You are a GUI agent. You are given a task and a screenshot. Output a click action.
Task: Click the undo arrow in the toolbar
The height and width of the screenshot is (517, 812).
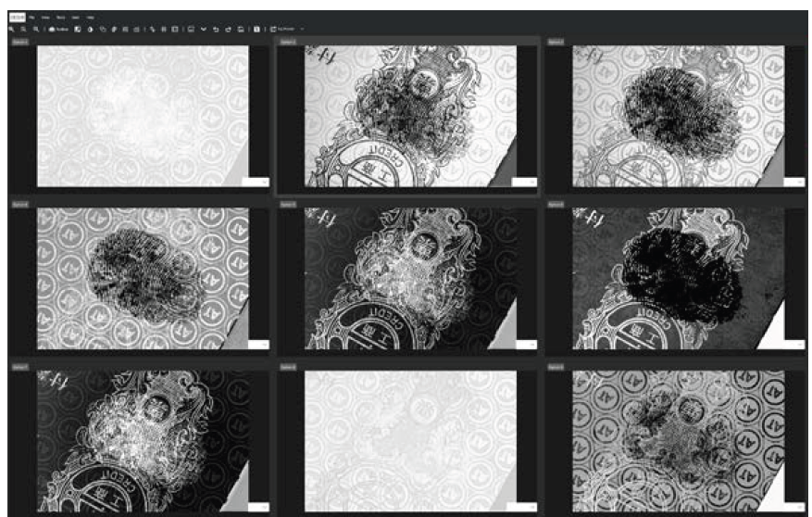[216, 29]
